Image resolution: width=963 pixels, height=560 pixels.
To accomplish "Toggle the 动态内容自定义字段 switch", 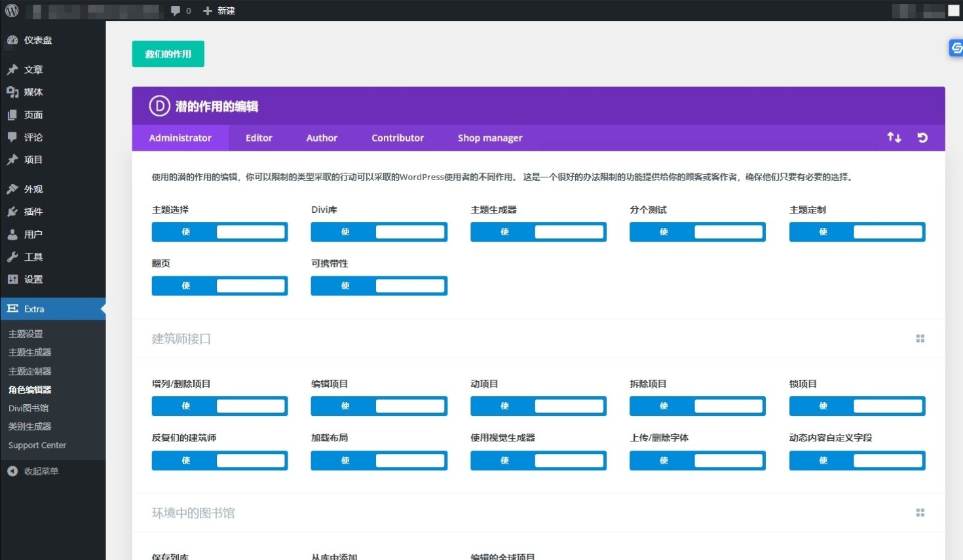I will 858,460.
